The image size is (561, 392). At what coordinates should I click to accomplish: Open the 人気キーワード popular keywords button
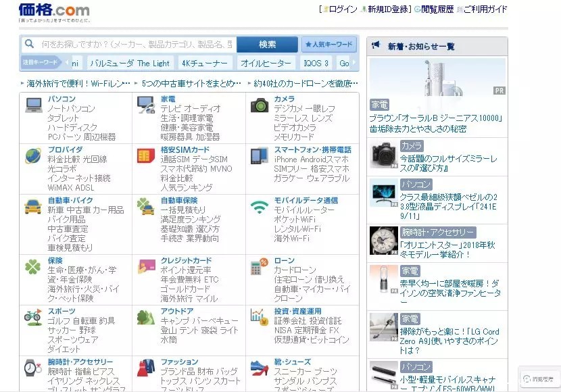(x=328, y=45)
